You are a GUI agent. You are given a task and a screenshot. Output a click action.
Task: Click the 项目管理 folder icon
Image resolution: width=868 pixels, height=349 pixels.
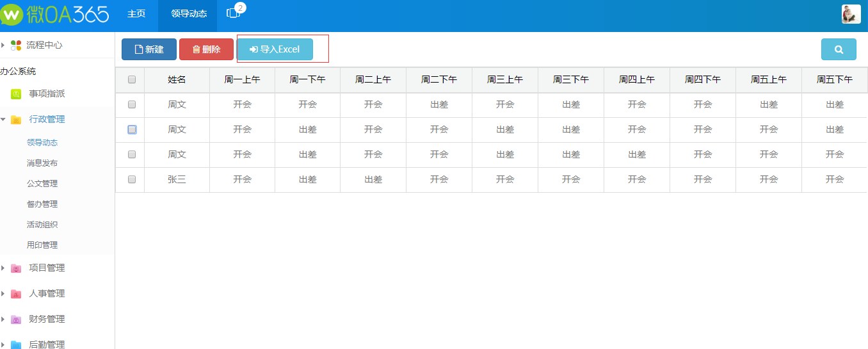point(16,268)
